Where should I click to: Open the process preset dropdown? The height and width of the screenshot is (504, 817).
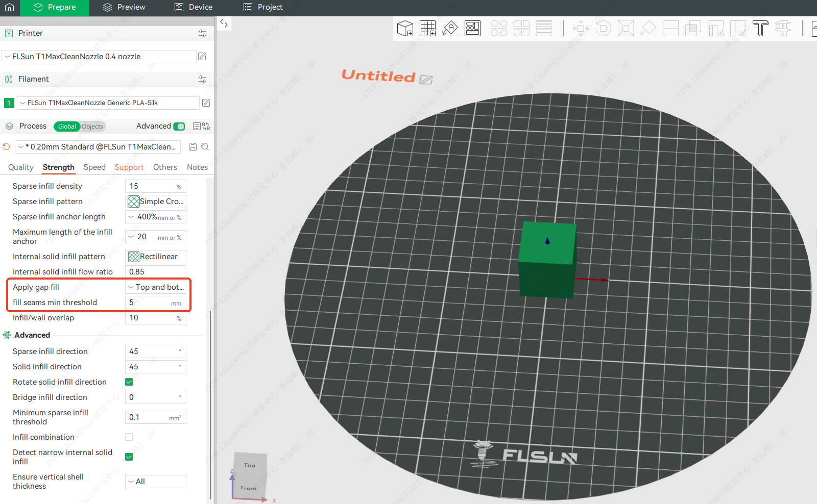[x=98, y=147]
